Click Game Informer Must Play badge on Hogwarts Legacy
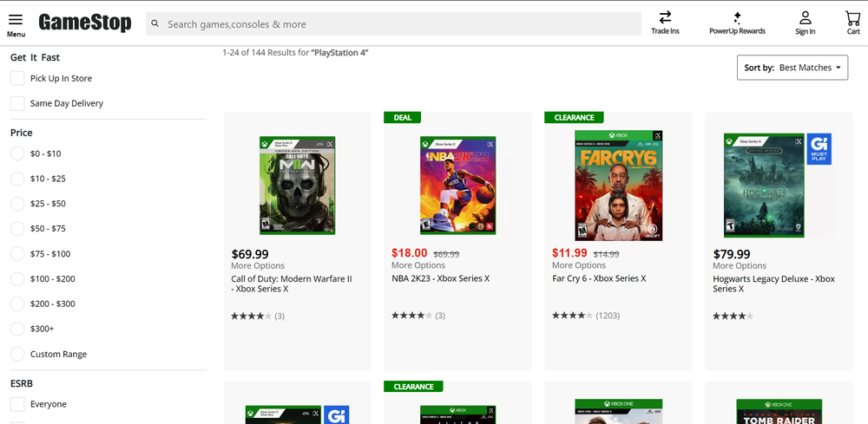The width and height of the screenshot is (868, 424). tap(819, 149)
